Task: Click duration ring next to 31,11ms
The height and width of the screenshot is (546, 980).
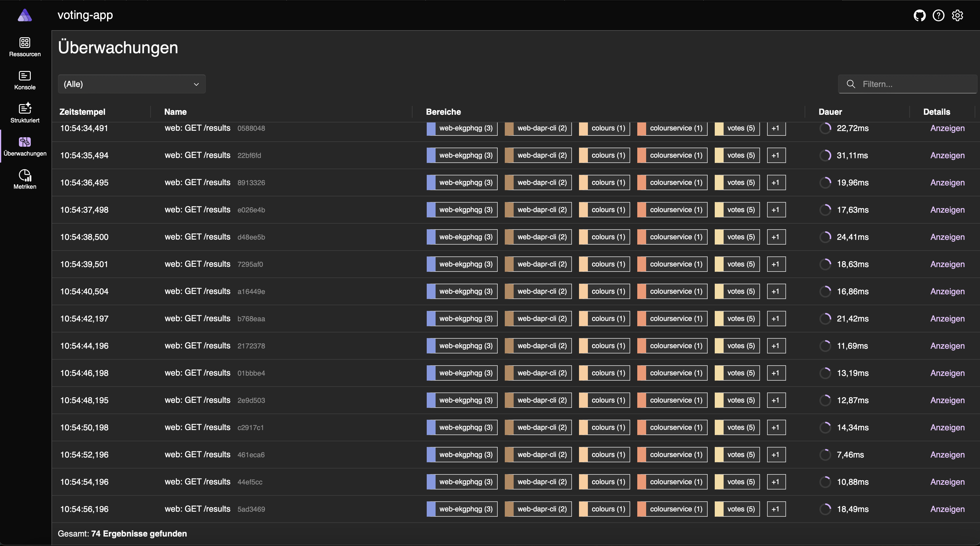Action: [825, 155]
